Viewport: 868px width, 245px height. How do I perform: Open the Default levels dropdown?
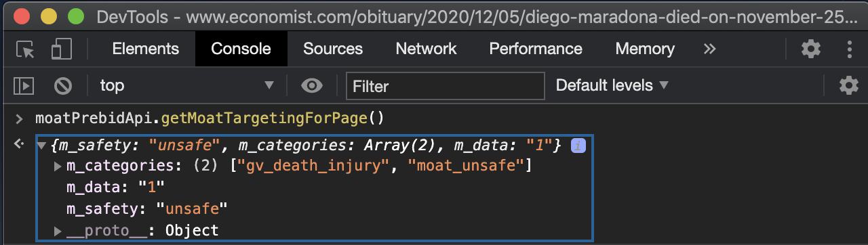(612, 85)
